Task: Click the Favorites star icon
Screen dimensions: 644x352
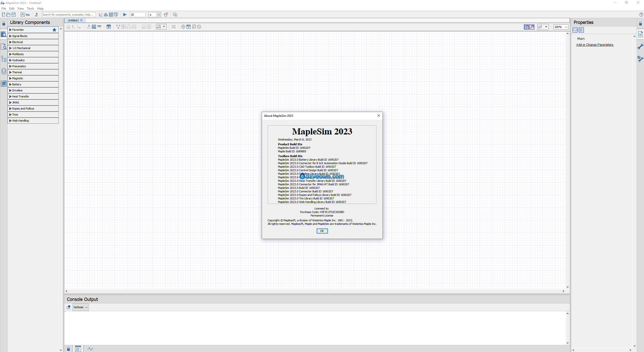Action: pyautogui.click(x=54, y=30)
